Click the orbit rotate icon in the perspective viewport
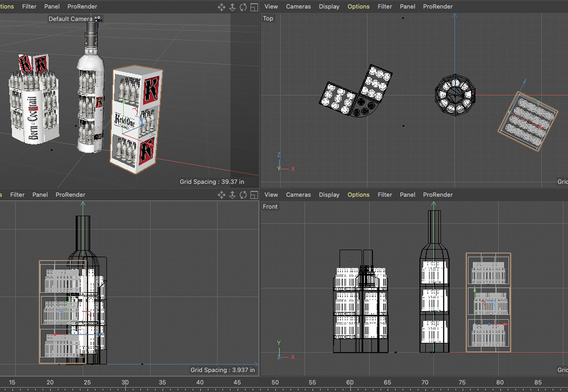The image size is (568, 392). coord(243,7)
